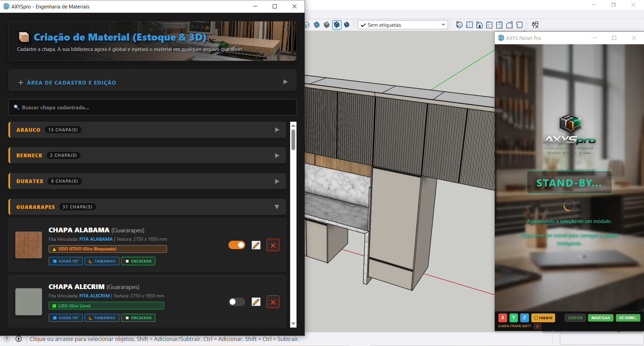Screen dimensions: 644x346
Task: Click GIRAR 90° for CHAPA ALECRIM
Action: [66, 318]
